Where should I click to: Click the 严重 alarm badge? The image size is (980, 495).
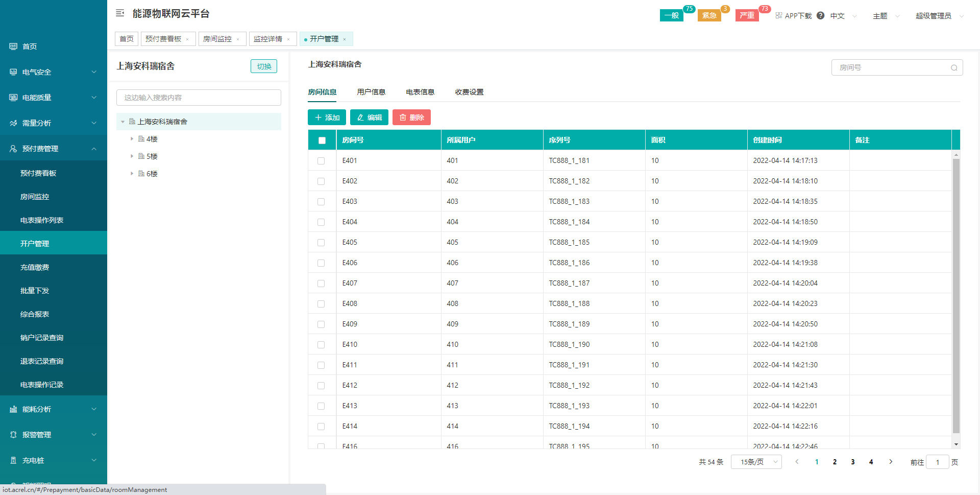(747, 16)
